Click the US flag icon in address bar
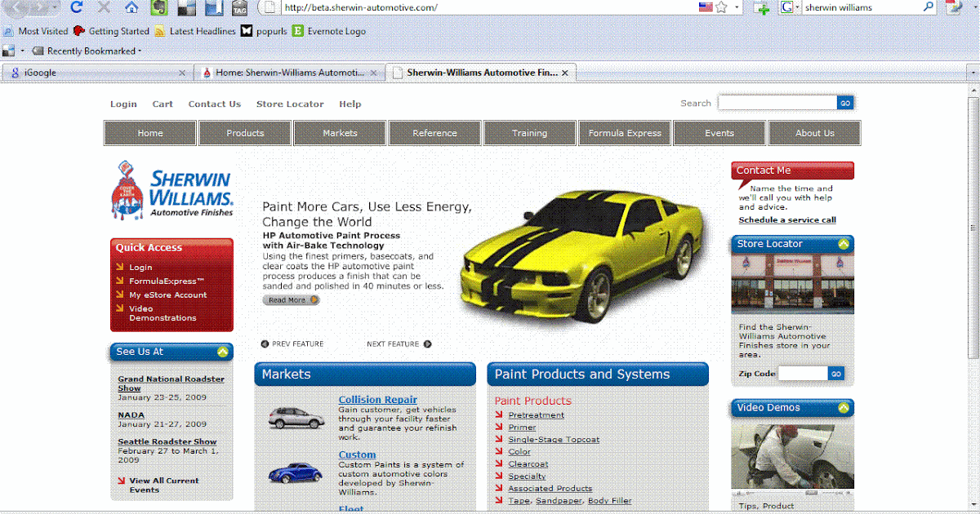This screenshot has width=980, height=514. click(x=706, y=7)
